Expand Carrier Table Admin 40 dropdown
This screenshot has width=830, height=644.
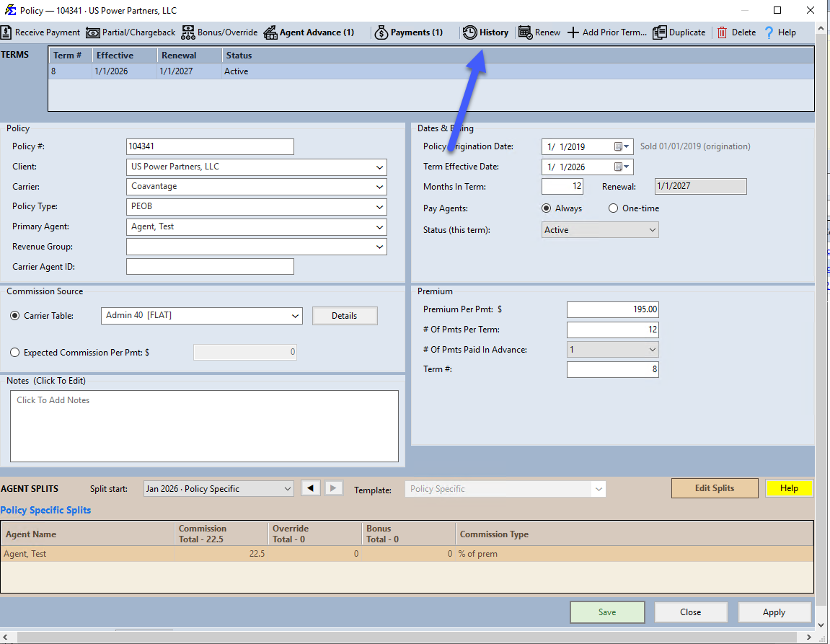pyautogui.click(x=296, y=316)
